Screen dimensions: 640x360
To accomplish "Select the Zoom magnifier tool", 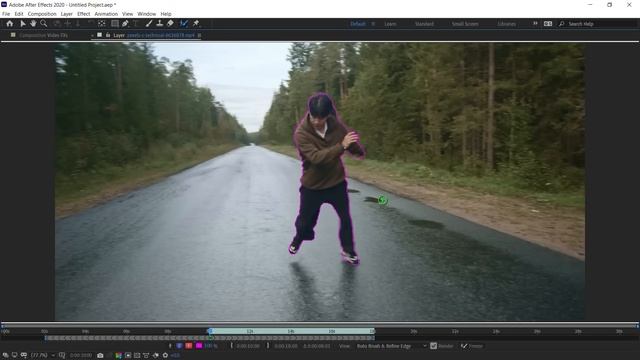I will coord(43,24).
